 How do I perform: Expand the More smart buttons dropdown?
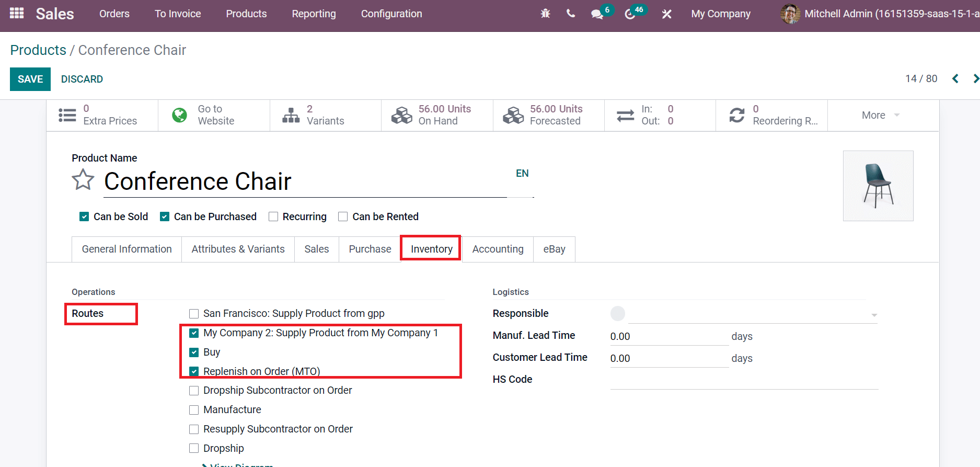pos(880,115)
